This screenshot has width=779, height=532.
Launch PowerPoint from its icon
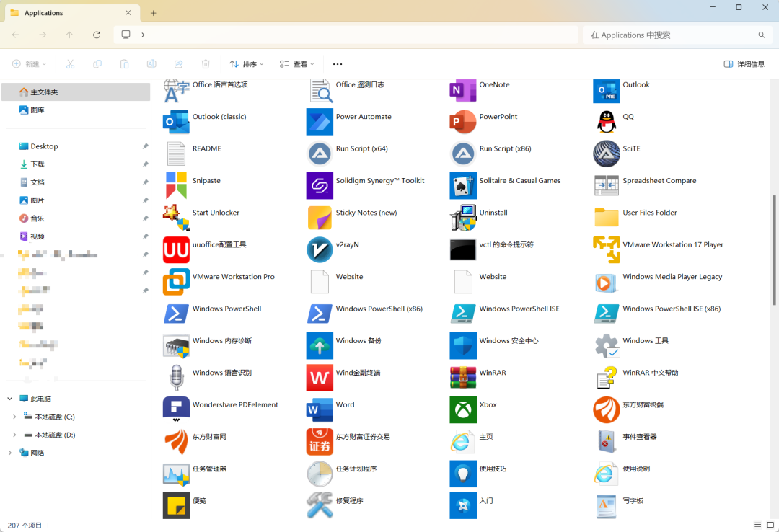pyautogui.click(x=462, y=122)
